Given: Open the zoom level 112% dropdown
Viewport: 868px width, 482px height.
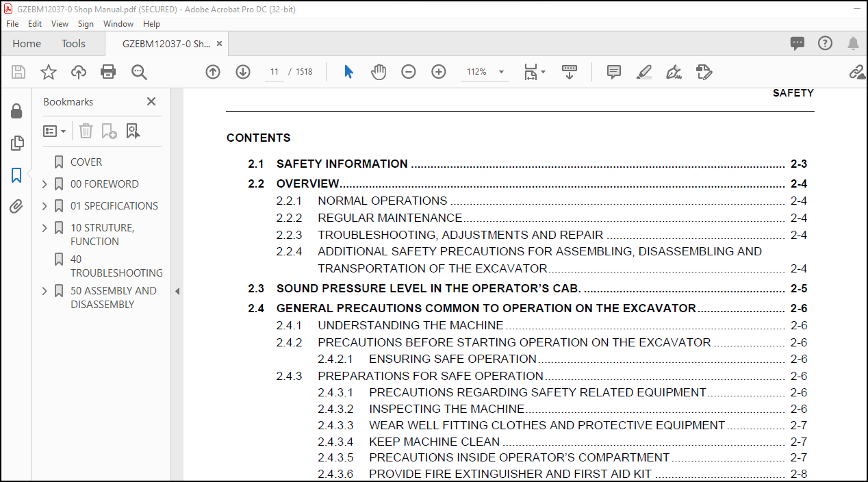Looking at the screenshot, I should [x=501, y=72].
